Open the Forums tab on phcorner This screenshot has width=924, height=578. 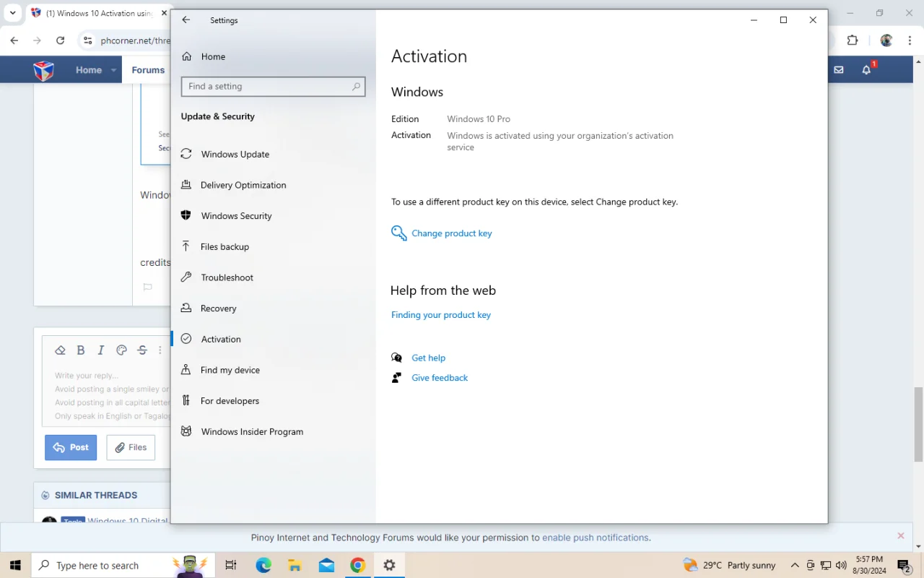click(x=148, y=70)
